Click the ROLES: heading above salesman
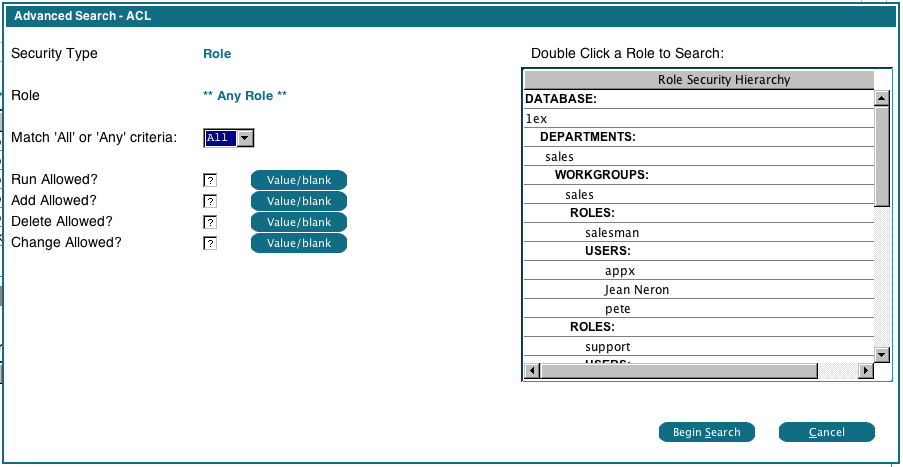 (699, 213)
